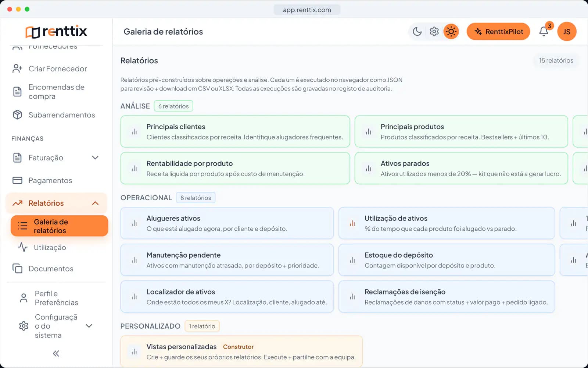Click the Construtor tag

click(x=238, y=347)
